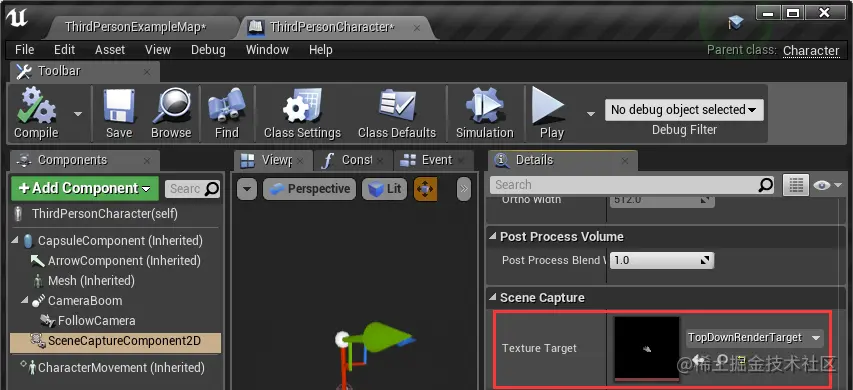Click the Texture Target thumbnail
The image size is (853, 390).
click(647, 348)
